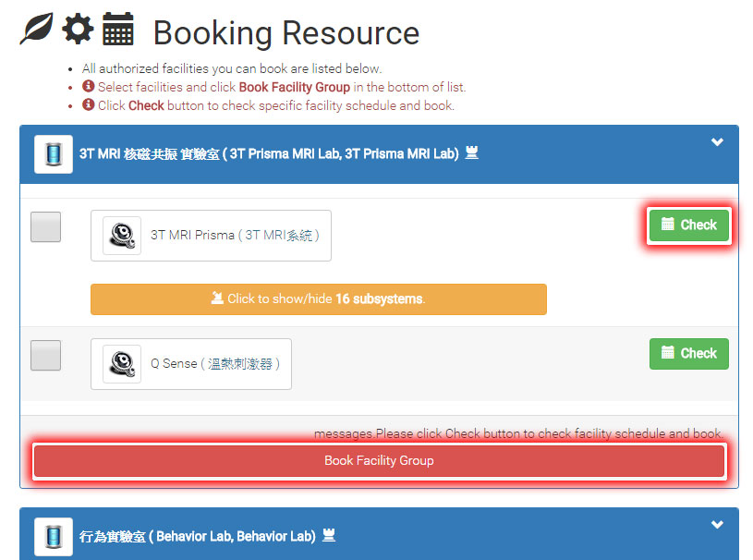Tick the checkbox for 3T MRI Prisma

click(x=46, y=227)
